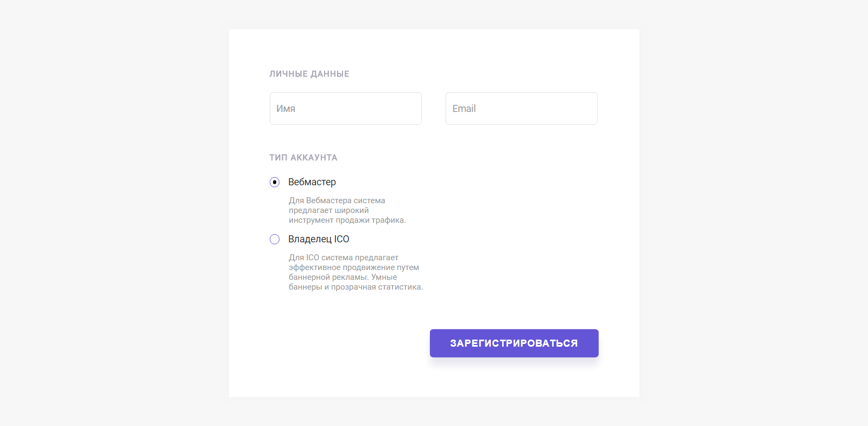The height and width of the screenshot is (426, 868).
Task: Click the Вебмастер description paragraph
Action: point(347,210)
